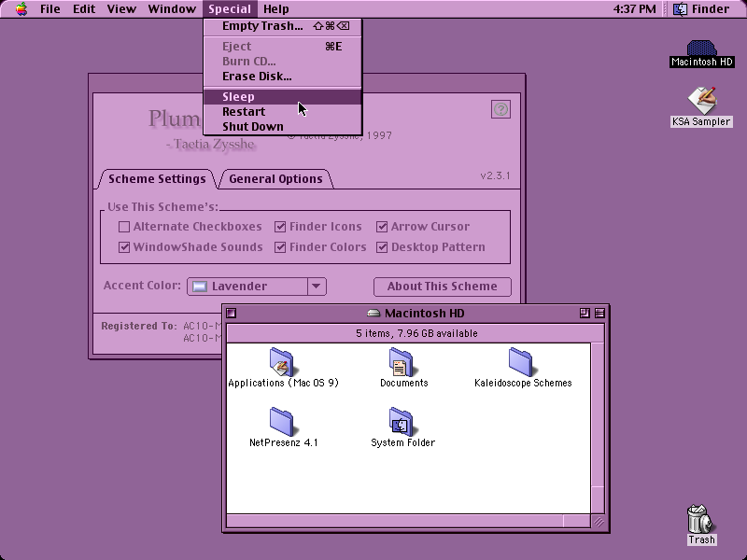This screenshot has height=560, width=747.
Task: Click the horizontal scrollbar of Macintosh HD window
Action: (x=408, y=521)
